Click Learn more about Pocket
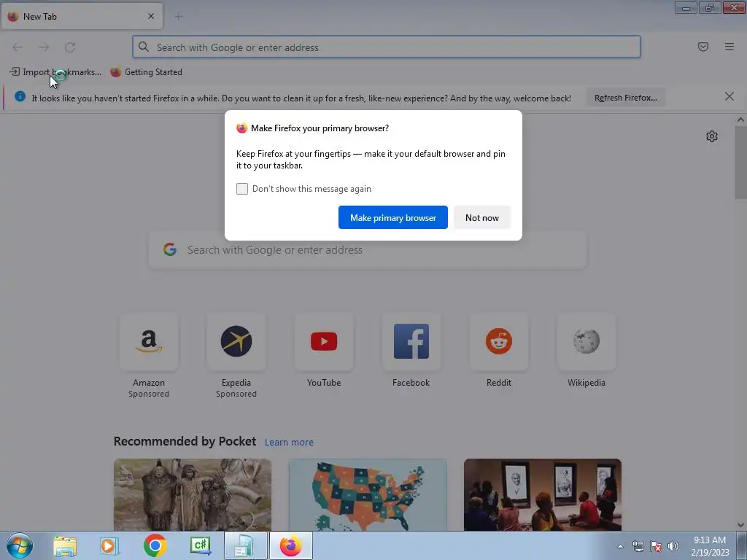Viewport: 747px width, 560px height. pos(289,443)
